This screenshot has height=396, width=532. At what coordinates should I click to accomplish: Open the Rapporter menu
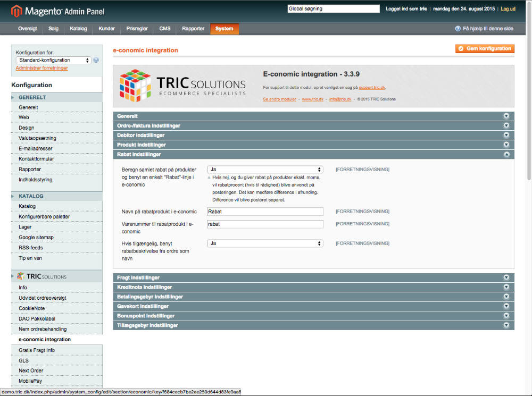193,29
